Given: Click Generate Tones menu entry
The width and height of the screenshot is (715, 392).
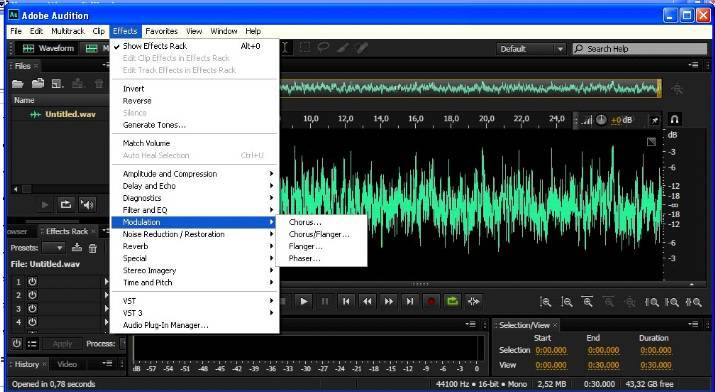Looking at the screenshot, I should click(x=194, y=125).
